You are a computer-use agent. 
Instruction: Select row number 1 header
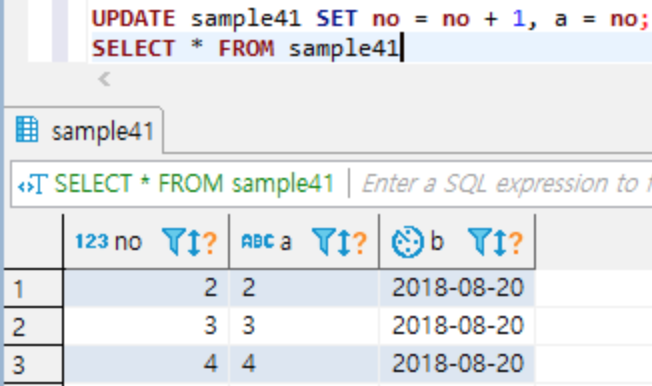(x=33, y=288)
